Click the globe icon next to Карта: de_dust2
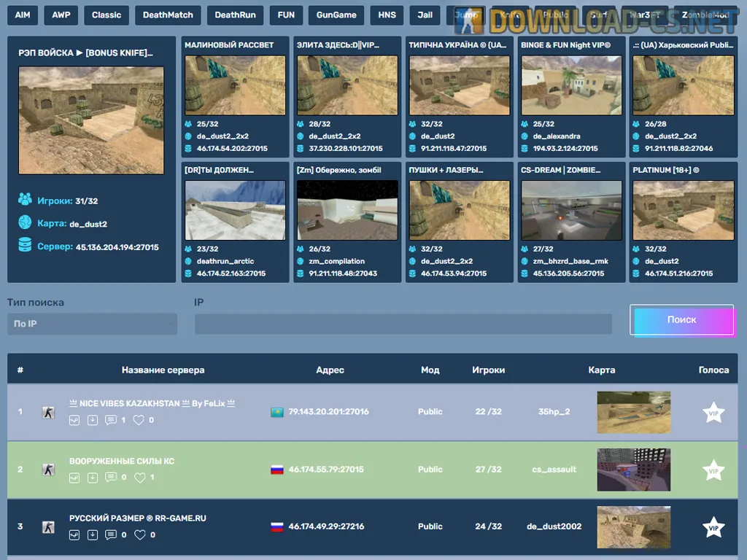The width and height of the screenshot is (747, 560). (x=25, y=222)
